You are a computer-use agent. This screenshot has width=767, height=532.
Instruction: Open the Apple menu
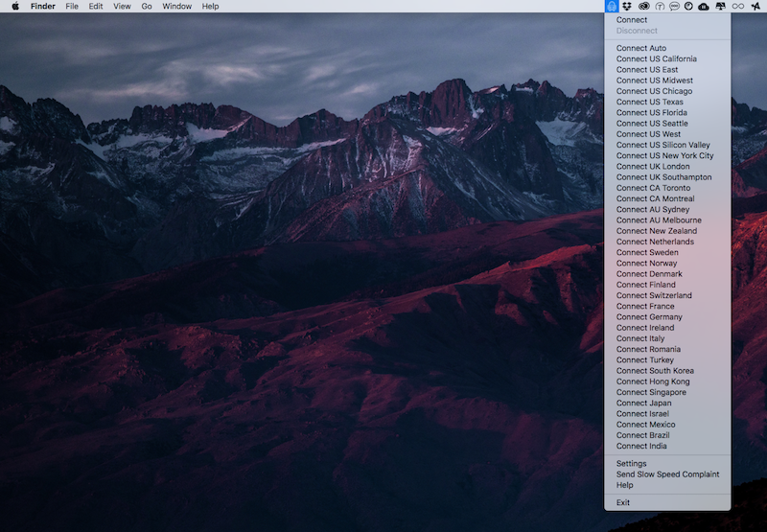(x=14, y=6)
